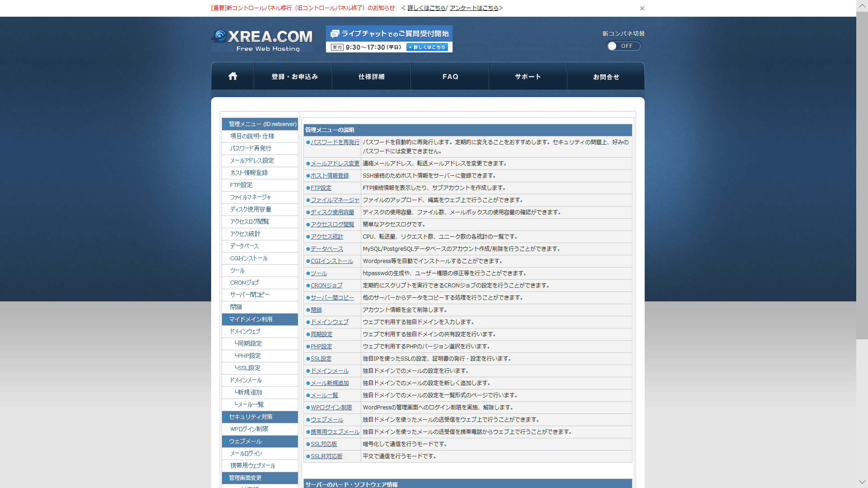Open the CRONジョブ link in table
This screenshot has width=868, height=488.
(x=326, y=286)
